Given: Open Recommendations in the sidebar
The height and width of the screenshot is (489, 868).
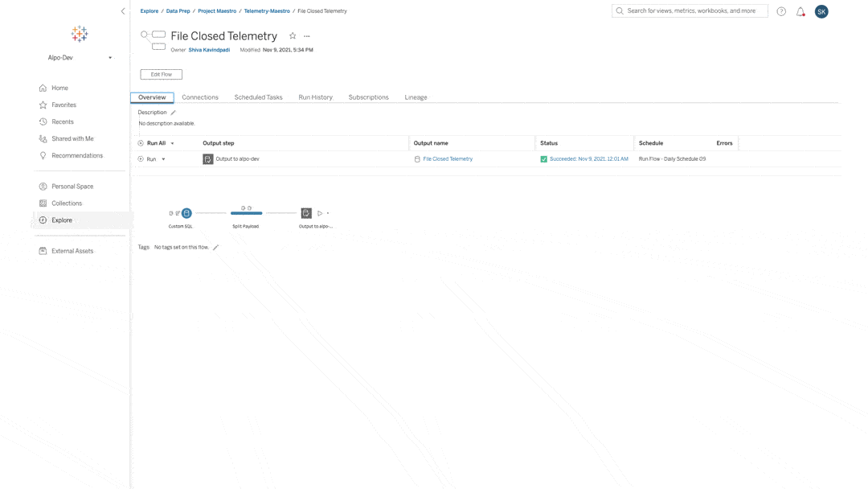Looking at the screenshot, I should [77, 155].
